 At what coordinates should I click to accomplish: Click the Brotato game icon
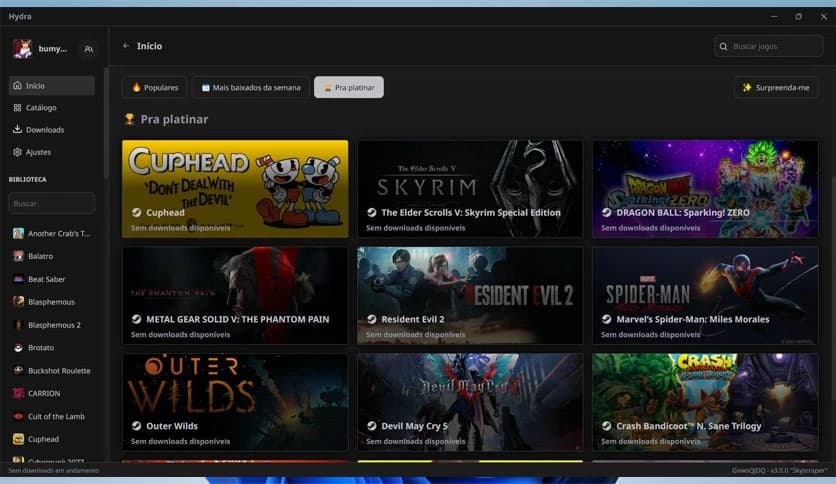pos(18,348)
